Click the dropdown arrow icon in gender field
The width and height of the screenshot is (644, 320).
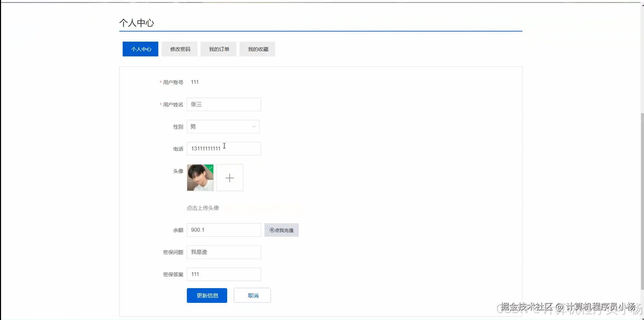tap(253, 127)
